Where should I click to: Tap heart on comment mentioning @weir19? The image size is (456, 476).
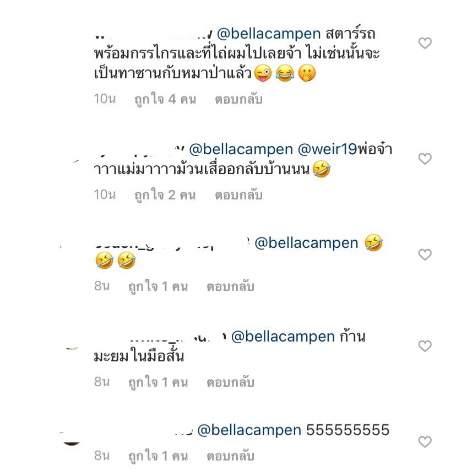(x=425, y=159)
